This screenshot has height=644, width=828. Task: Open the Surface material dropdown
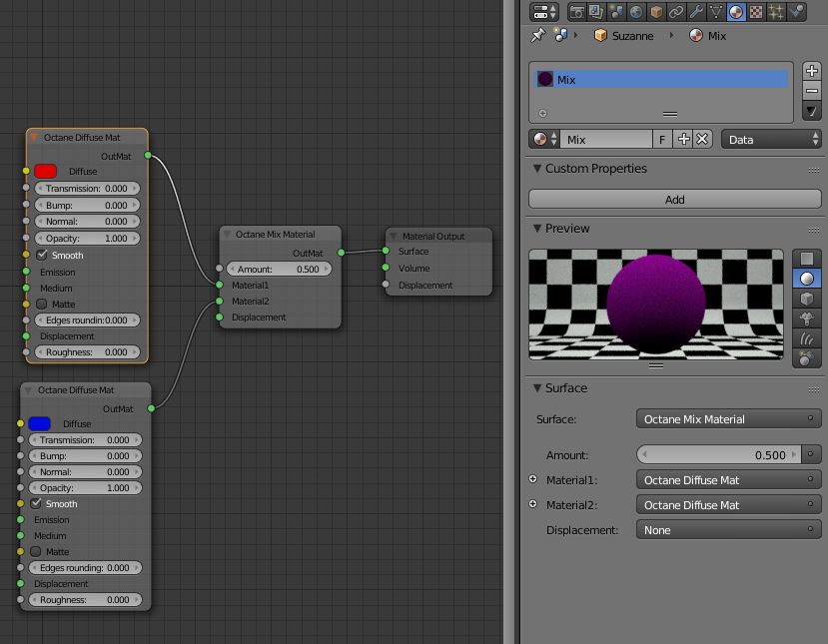[x=728, y=418]
